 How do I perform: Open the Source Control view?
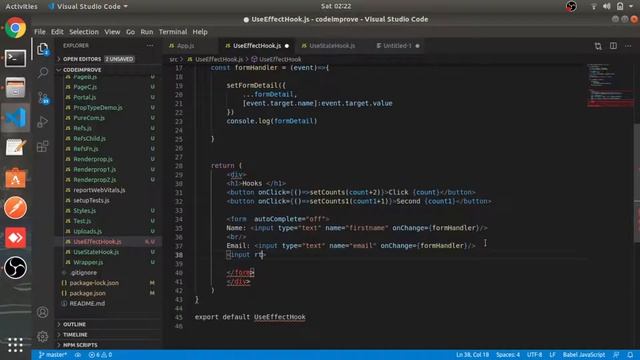[x=42, y=98]
